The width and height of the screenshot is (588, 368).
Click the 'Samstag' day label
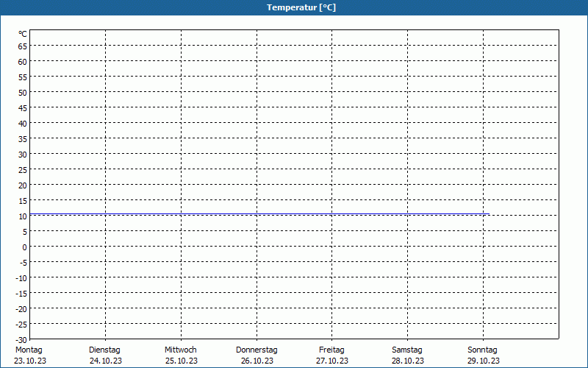pos(407,350)
